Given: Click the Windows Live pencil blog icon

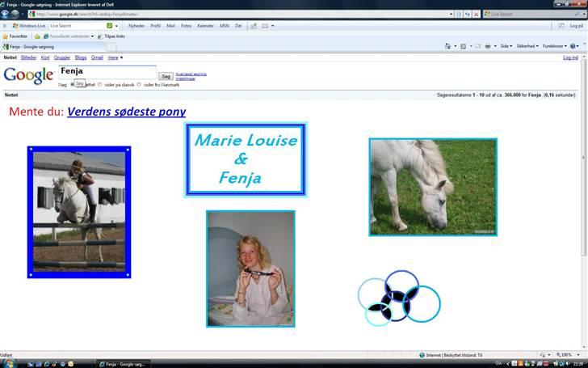Looking at the screenshot, I should point(254,26).
